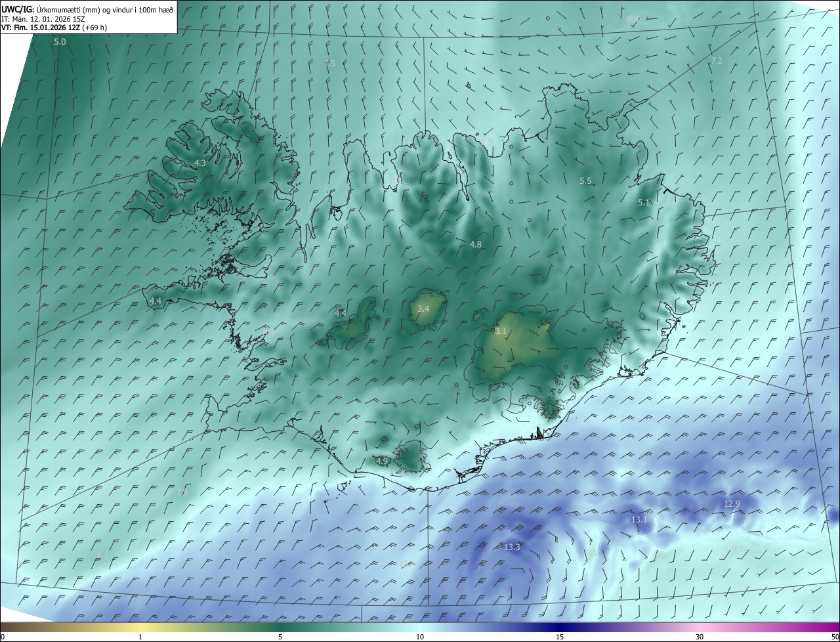Click the 15 tick on the colour scale
This screenshot has width=840, height=642.
click(560, 637)
